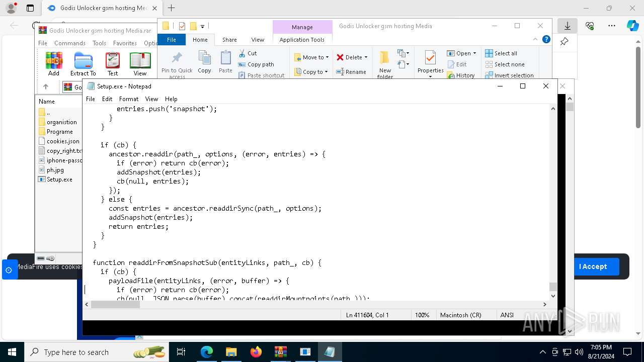644x362 pixels.
Task: Click History in the Explorer ribbon
Action: point(461,75)
